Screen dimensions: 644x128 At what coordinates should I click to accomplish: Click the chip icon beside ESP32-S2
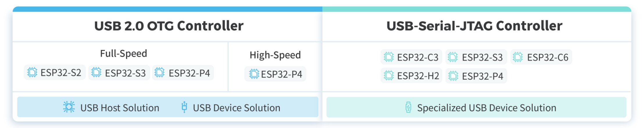point(32,72)
